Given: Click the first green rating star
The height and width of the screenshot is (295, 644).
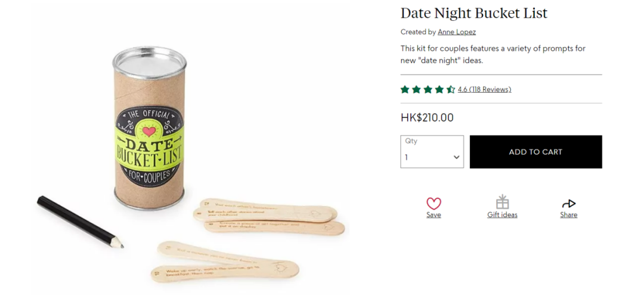Looking at the screenshot, I should [x=405, y=90].
